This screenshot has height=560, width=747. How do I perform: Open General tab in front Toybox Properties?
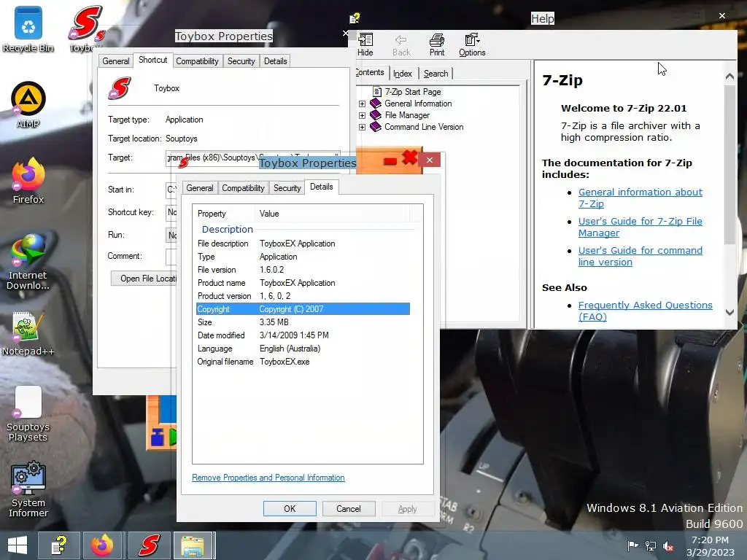[200, 188]
